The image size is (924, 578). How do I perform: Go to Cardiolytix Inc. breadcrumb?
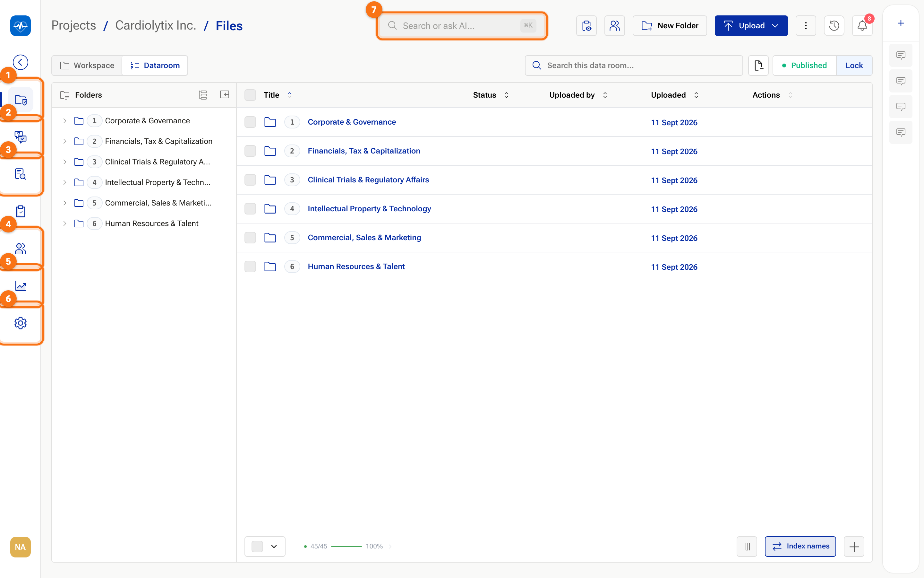click(156, 26)
